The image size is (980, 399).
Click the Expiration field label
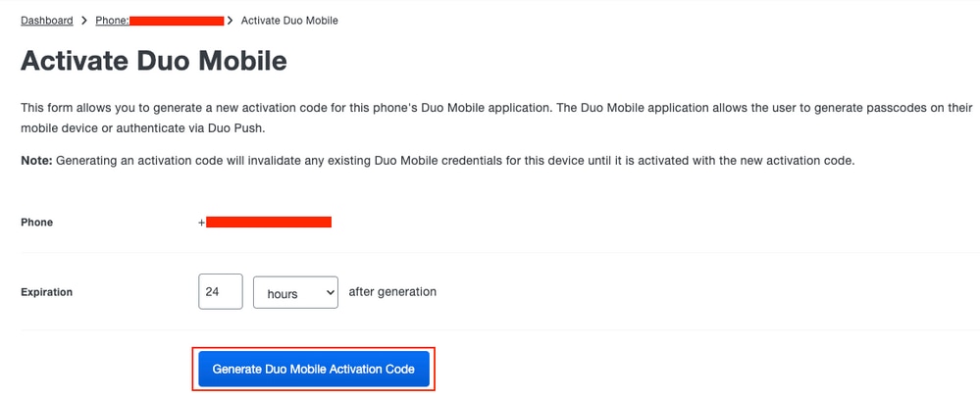pos(47,291)
